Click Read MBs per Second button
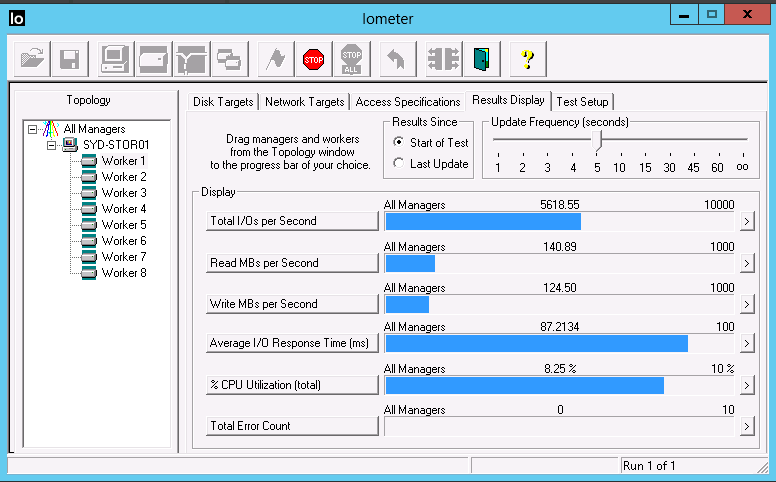 (292, 263)
